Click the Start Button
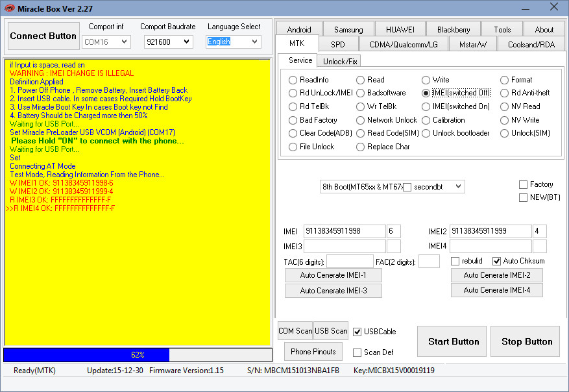 coord(452,341)
